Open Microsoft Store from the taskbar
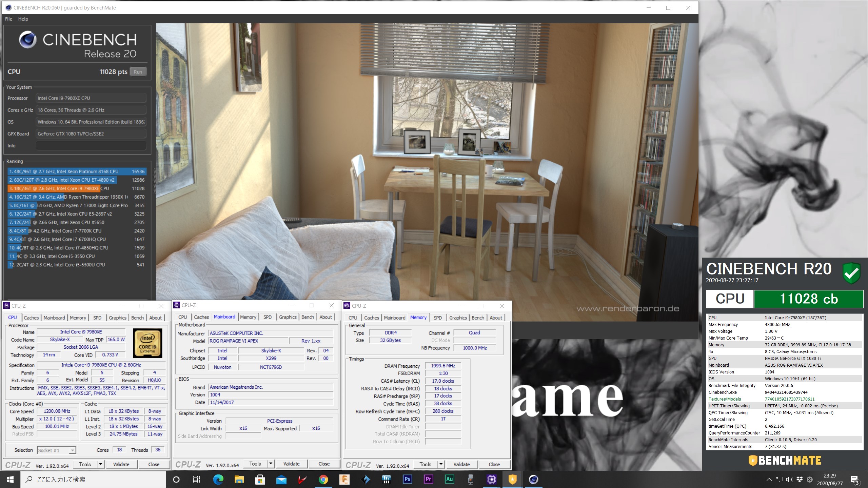868x488 pixels. tap(260, 480)
